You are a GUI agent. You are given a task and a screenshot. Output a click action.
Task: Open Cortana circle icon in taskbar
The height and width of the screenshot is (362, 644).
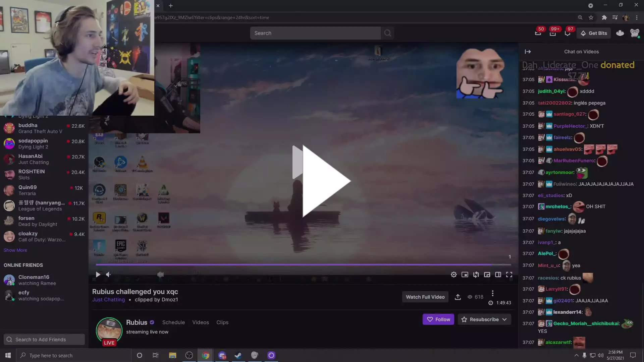pos(140,355)
